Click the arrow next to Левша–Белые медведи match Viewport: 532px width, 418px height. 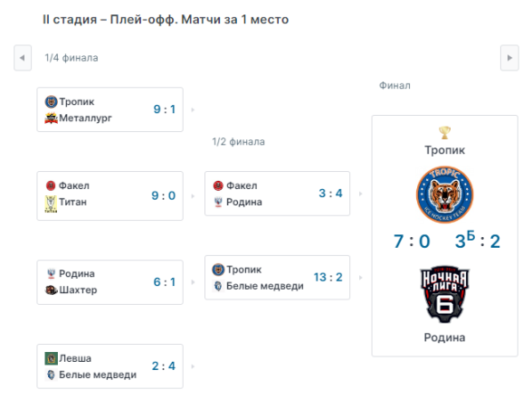193,366
